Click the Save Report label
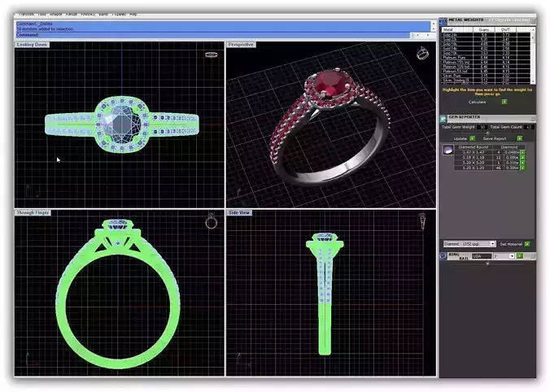 pyautogui.click(x=495, y=138)
